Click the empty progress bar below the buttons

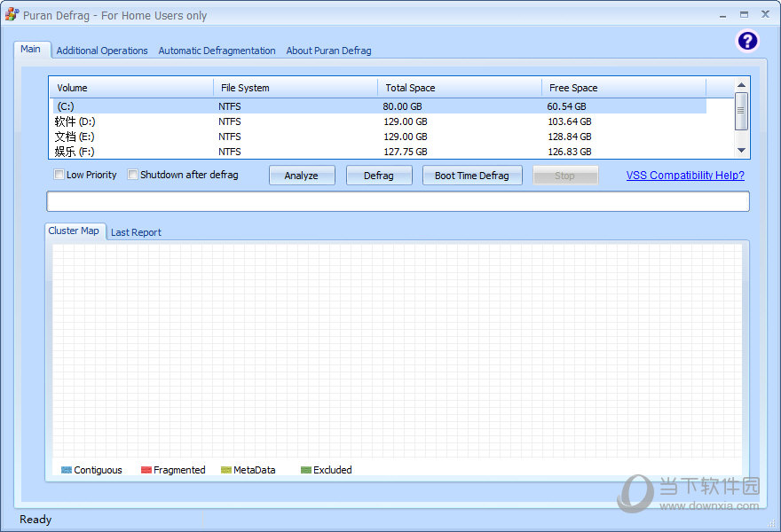coord(398,201)
